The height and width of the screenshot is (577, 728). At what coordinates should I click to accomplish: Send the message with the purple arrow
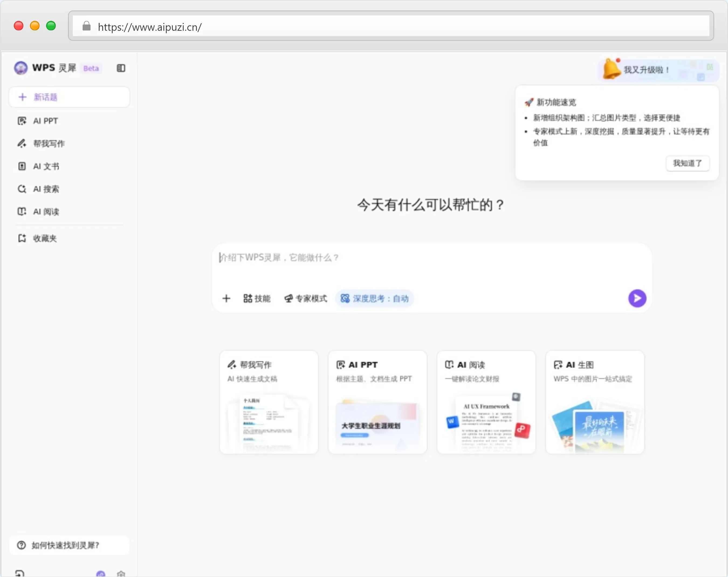click(637, 298)
